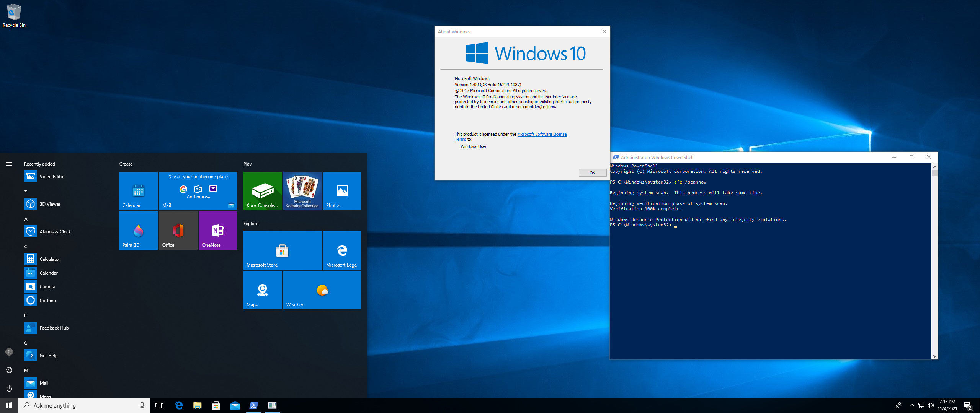Click the Explore group title
The height and width of the screenshot is (413, 980).
pos(251,224)
